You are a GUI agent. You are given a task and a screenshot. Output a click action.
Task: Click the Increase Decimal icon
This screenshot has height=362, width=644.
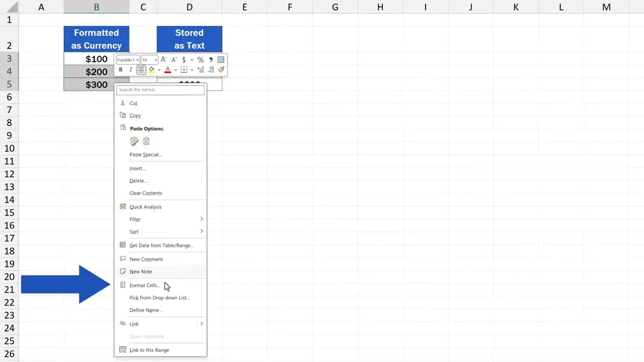tap(200, 69)
